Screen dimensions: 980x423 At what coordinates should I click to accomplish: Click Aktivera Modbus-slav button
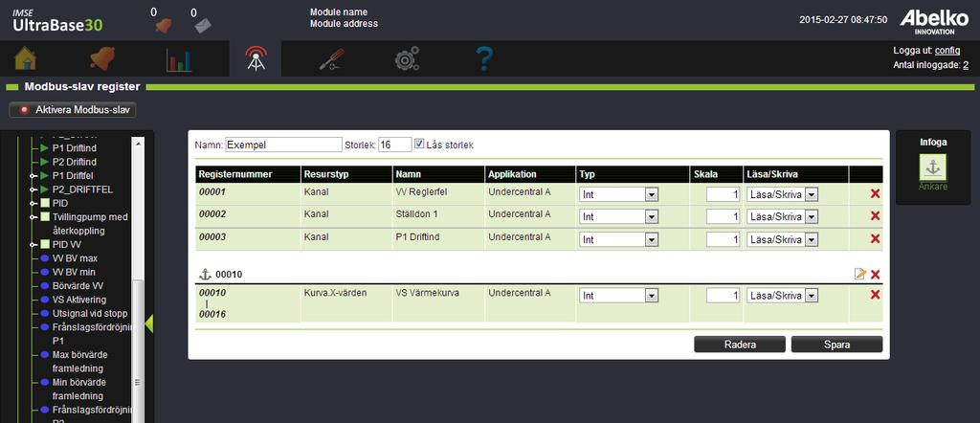73,110
